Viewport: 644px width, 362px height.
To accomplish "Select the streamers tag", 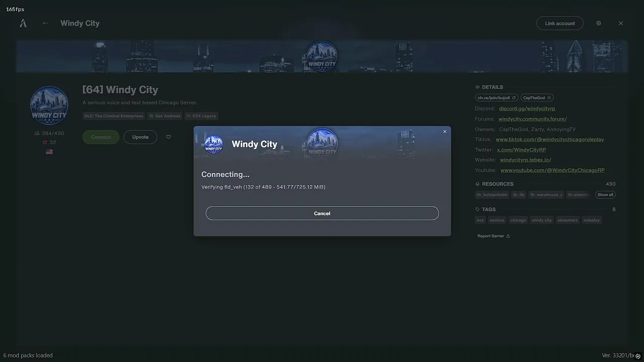I will tap(568, 220).
